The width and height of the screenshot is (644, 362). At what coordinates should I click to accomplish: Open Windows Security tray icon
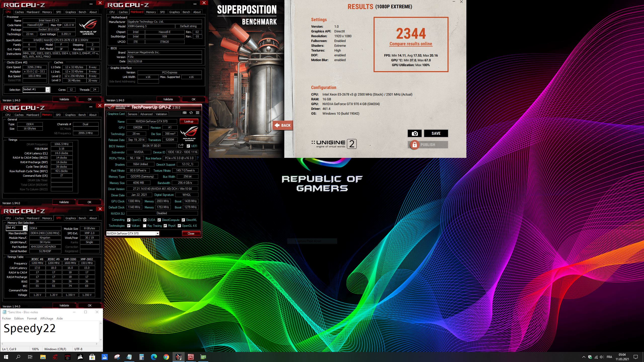click(590, 357)
